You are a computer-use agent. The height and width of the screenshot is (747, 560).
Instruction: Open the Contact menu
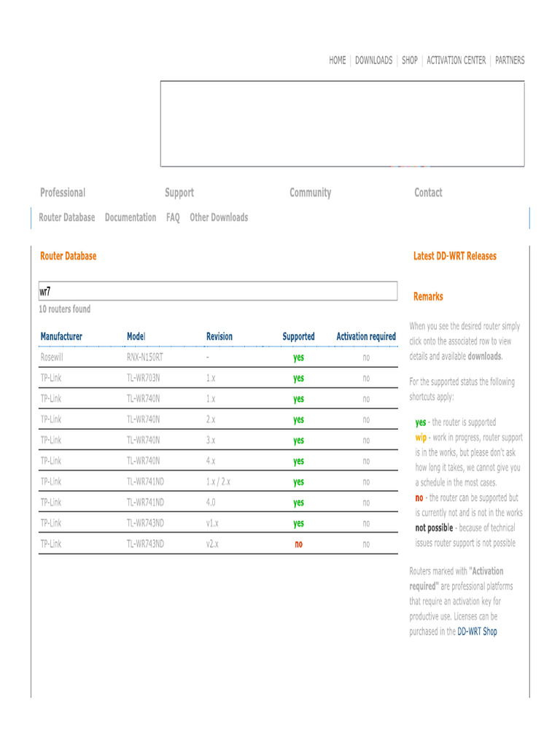click(428, 193)
